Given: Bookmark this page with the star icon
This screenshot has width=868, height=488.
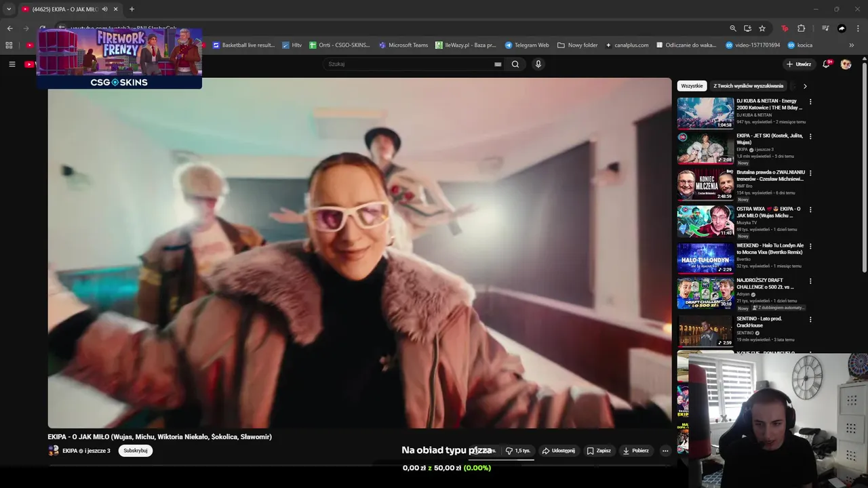Looking at the screenshot, I should [762, 28].
